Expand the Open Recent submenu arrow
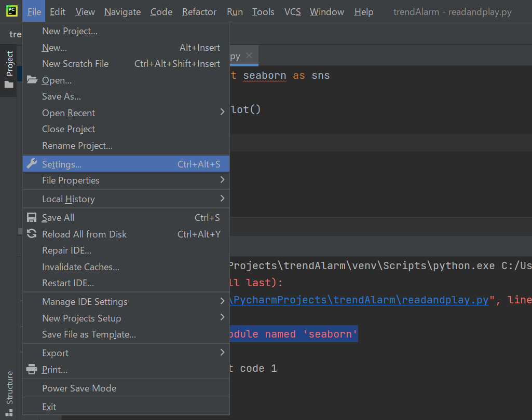The height and width of the screenshot is (420, 532). [222, 111]
